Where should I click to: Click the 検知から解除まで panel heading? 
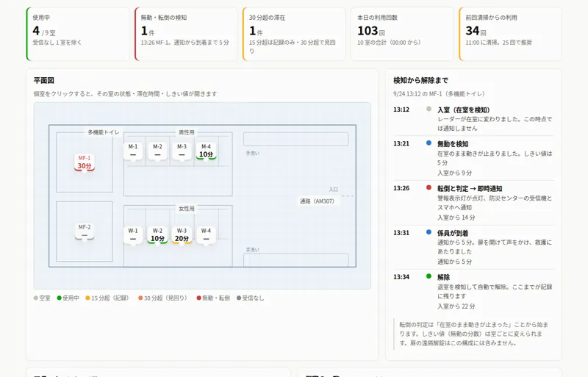coord(420,80)
